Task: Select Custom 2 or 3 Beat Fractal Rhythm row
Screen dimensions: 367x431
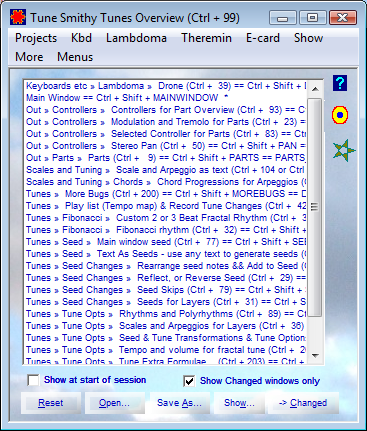Action: [x=166, y=218]
